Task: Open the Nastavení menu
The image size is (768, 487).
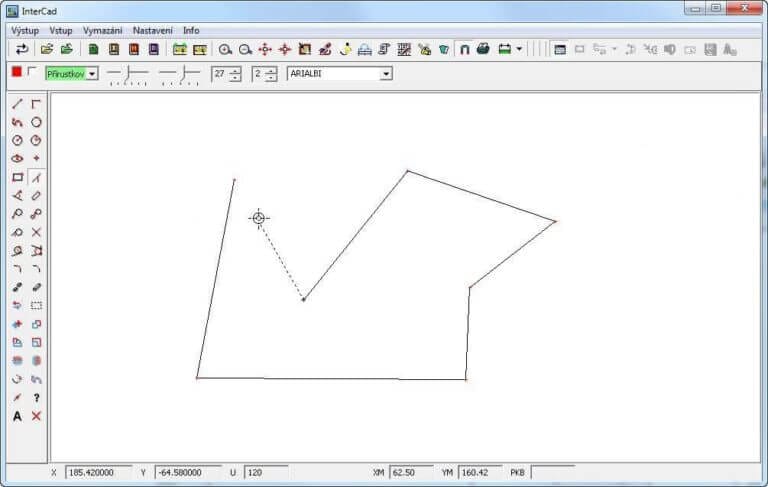Action: (x=152, y=30)
